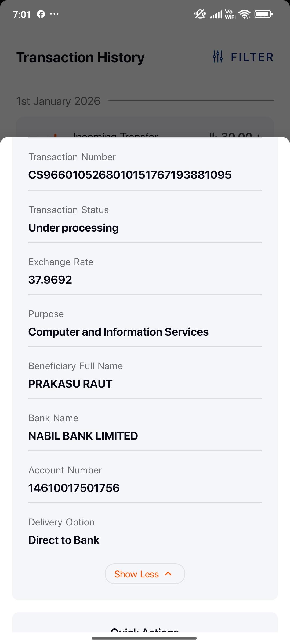Tap the three-dots notification overflow icon
Viewport: 290px width, 644px height.
coord(54,14)
